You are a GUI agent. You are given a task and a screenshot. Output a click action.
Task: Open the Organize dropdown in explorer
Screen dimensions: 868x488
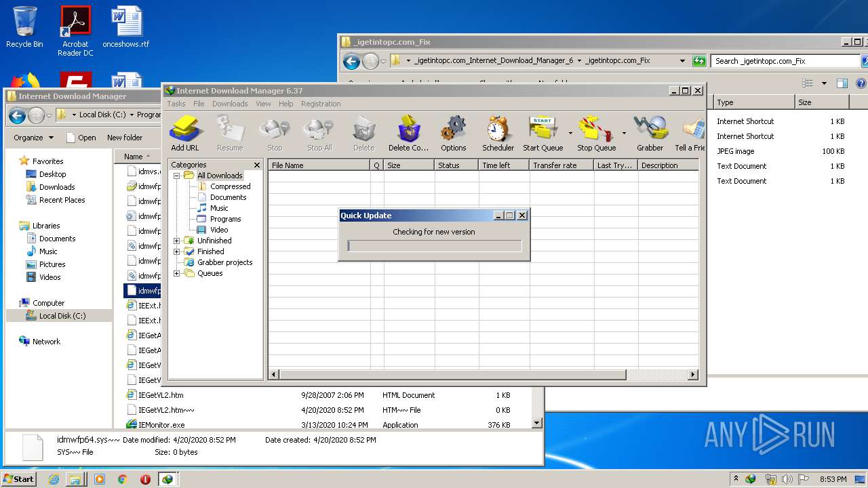point(33,138)
